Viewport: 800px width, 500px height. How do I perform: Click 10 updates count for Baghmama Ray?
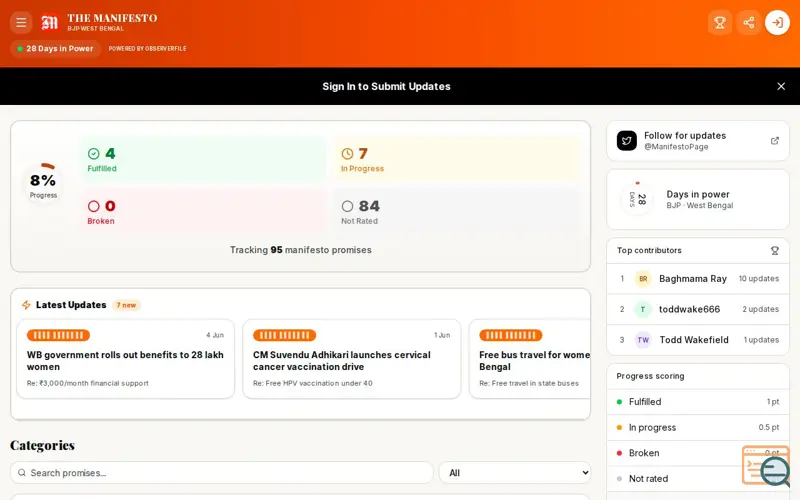tap(759, 279)
